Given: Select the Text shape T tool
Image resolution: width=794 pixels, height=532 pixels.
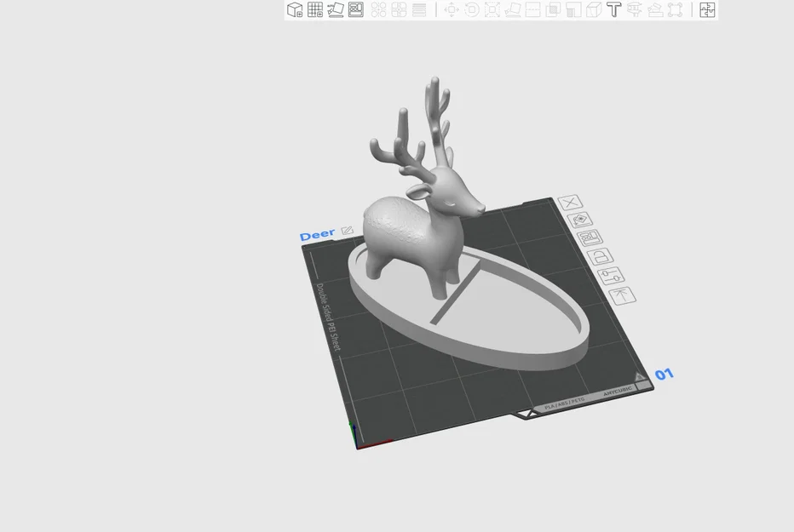Looking at the screenshot, I should (x=613, y=9).
